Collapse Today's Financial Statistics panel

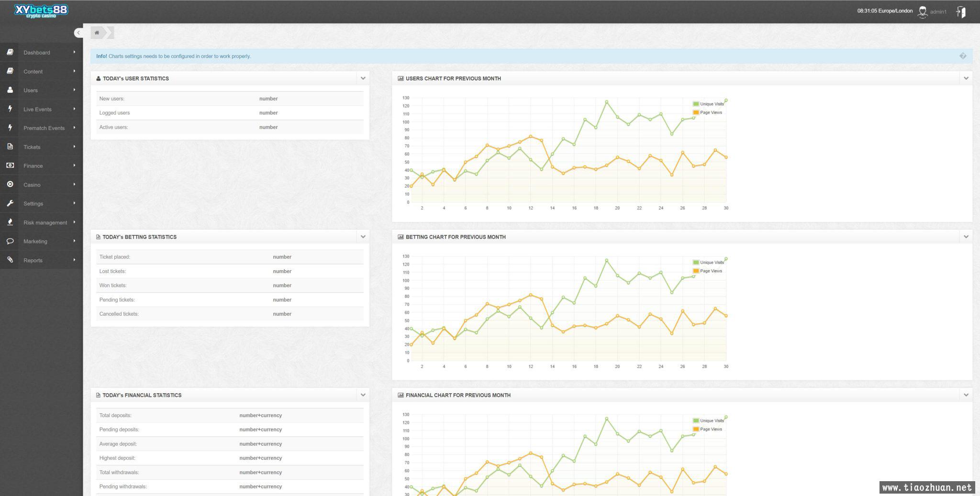[x=363, y=395]
